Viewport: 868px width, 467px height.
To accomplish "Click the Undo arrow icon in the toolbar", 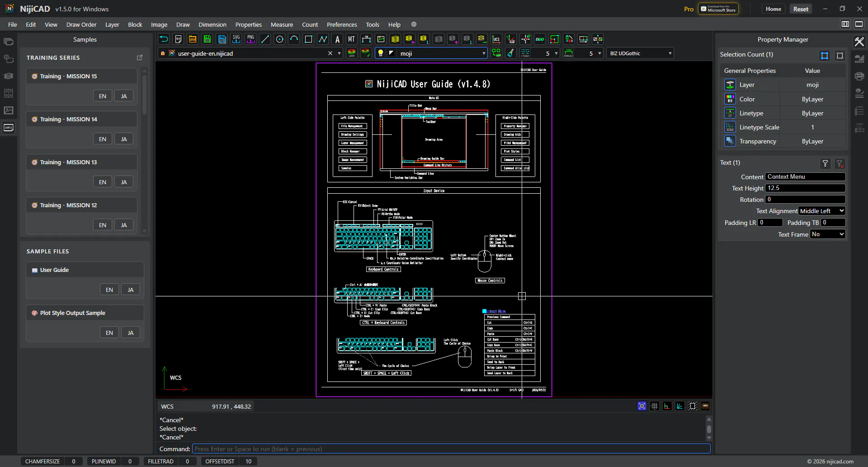I will [x=164, y=39].
